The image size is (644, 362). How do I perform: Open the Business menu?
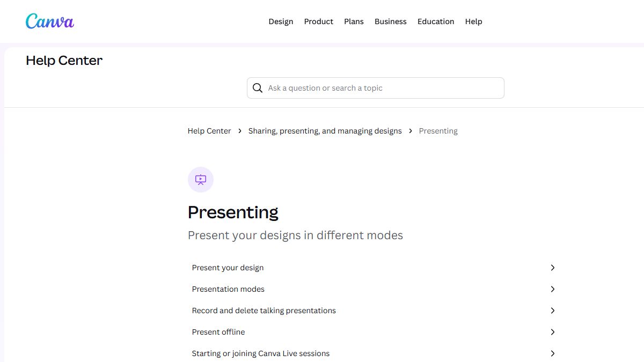point(391,21)
